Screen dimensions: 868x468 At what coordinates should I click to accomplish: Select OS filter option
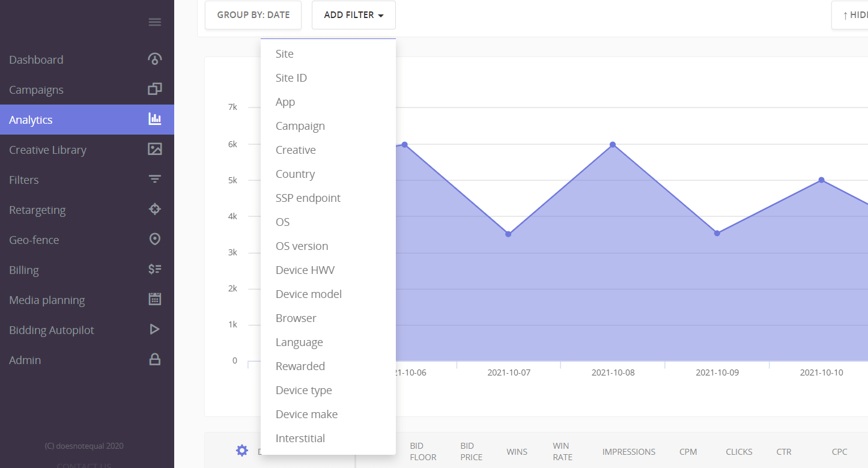tap(328, 222)
